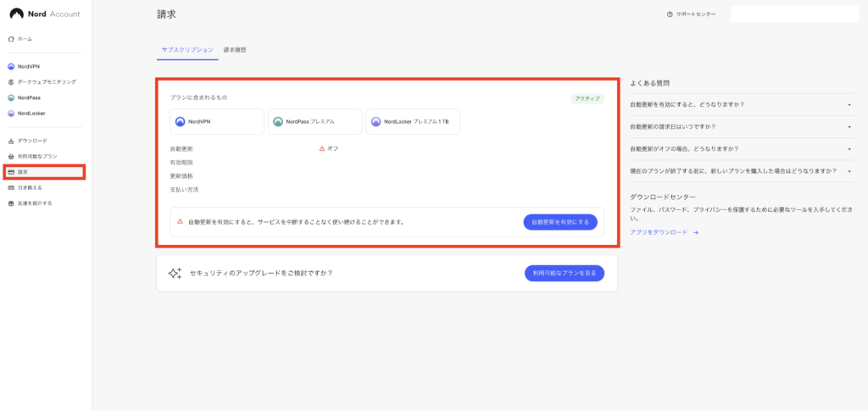Click 利用可能なプランを見る button

coord(564,273)
